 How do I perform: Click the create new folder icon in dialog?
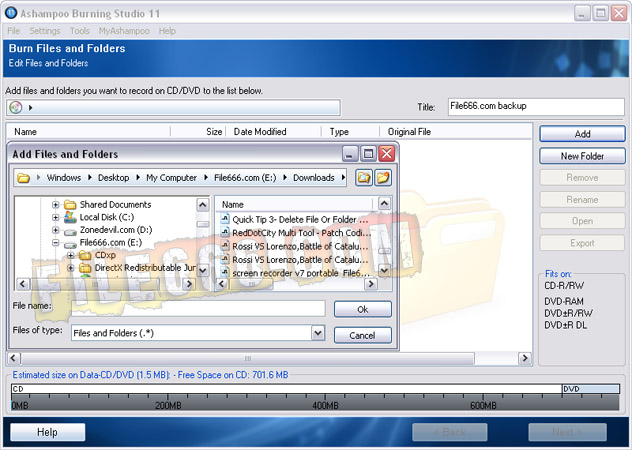[383, 177]
